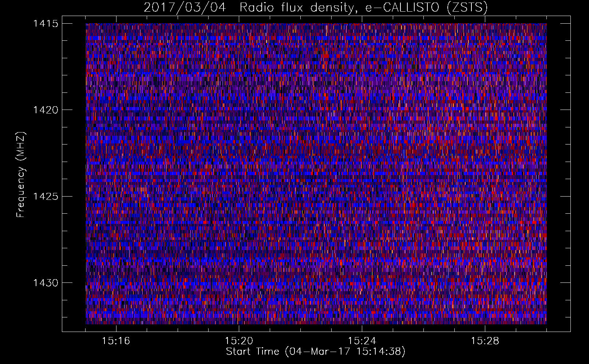Click the 15:16 time tick label
This screenshot has width=589, height=364.
[116, 341]
